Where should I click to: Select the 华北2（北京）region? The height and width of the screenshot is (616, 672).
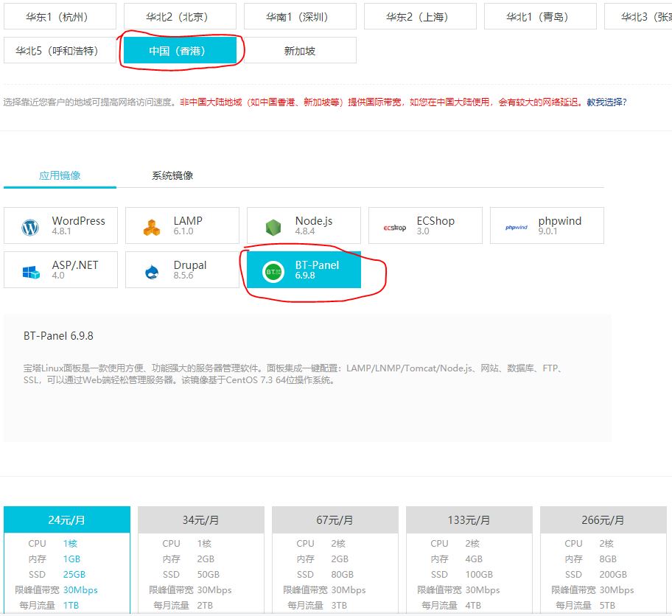180,16
